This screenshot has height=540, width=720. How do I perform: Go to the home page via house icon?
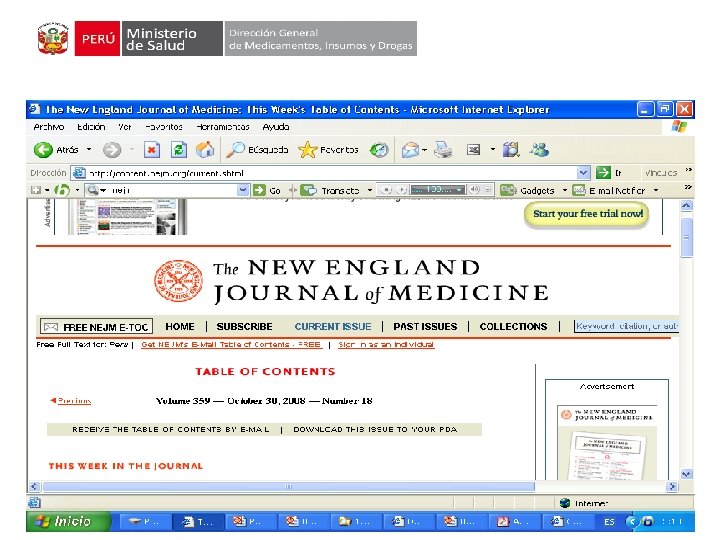(x=205, y=150)
